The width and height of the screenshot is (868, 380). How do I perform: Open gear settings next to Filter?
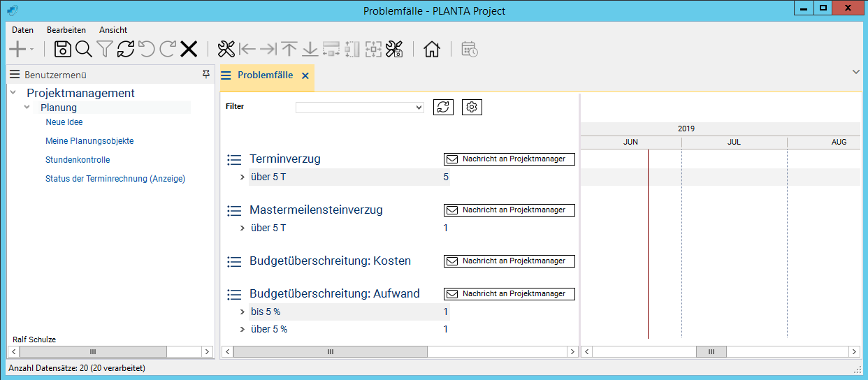tap(472, 107)
